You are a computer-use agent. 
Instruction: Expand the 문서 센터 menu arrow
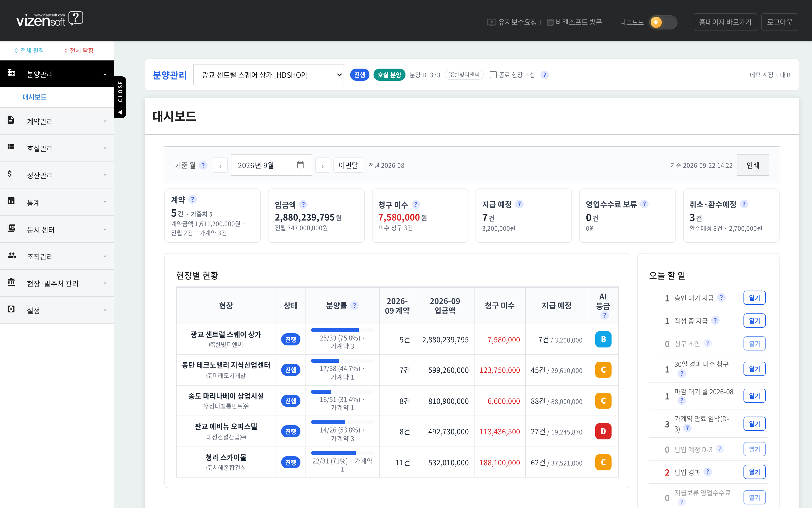(x=105, y=229)
